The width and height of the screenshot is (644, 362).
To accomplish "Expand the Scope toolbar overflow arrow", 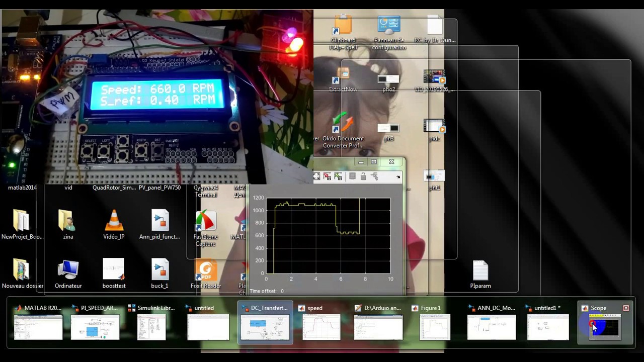I will click(x=398, y=177).
